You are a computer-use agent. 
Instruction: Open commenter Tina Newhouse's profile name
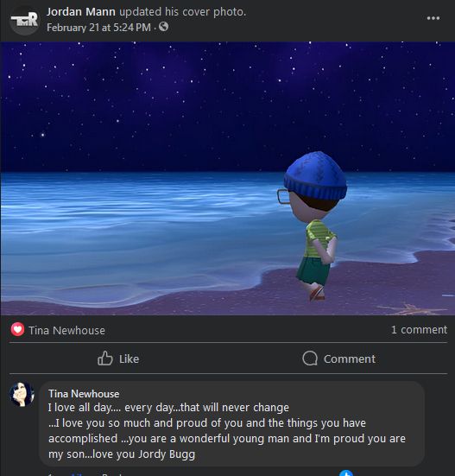tap(84, 394)
